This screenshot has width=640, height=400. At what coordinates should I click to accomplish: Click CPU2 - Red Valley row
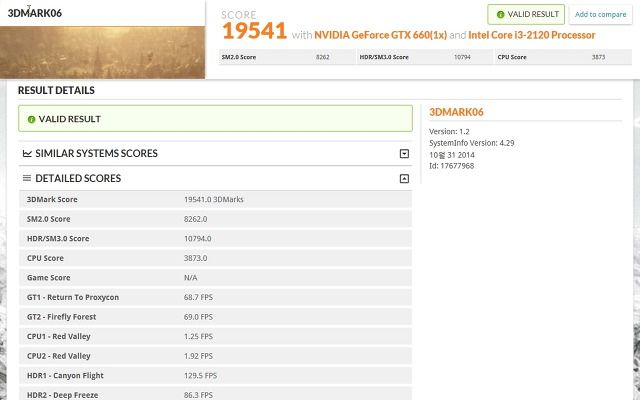point(215,356)
